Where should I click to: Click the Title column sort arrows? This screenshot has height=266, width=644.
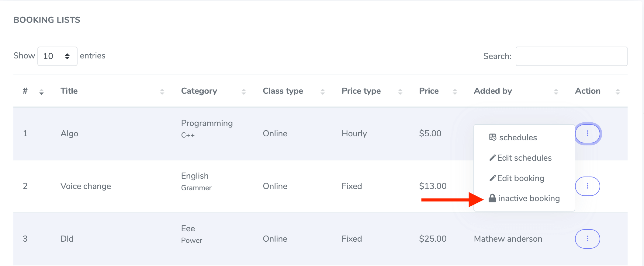tap(162, 91)
